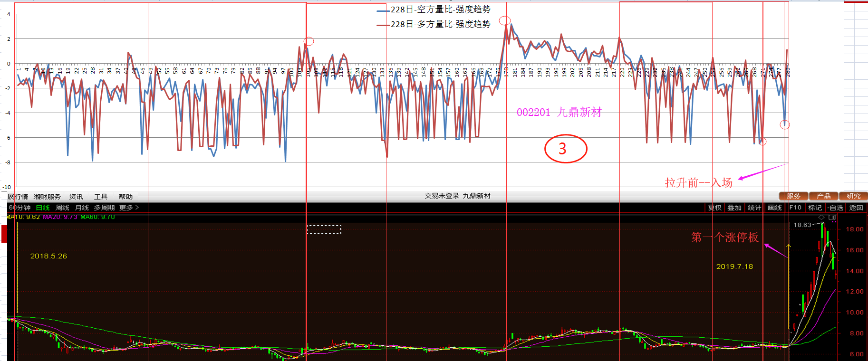
Task: Switch to the 60分钟 period tab
Action: [x=19, y=208]
